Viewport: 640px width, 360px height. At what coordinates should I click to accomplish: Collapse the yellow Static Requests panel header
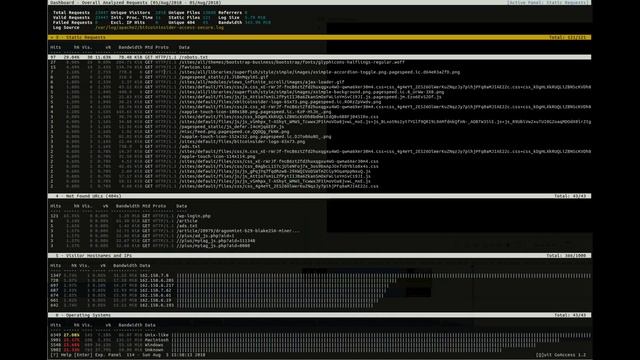[320, 37]
